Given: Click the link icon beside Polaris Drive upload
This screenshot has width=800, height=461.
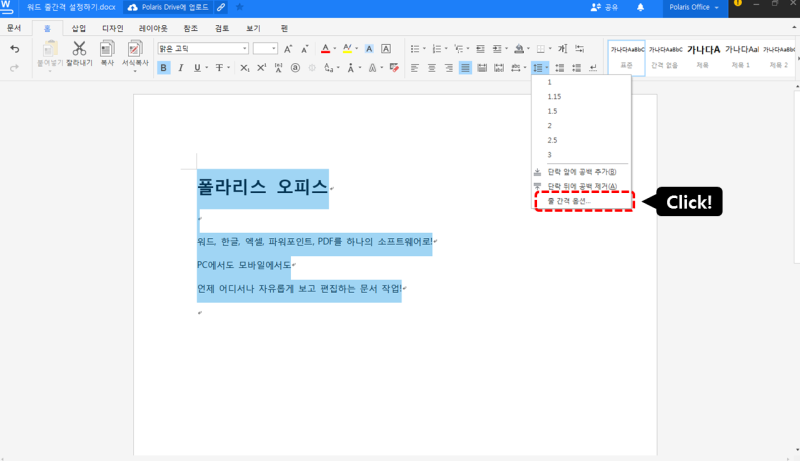Looking at the screenshot, I should pyautogui.click(x=221, y=7).
